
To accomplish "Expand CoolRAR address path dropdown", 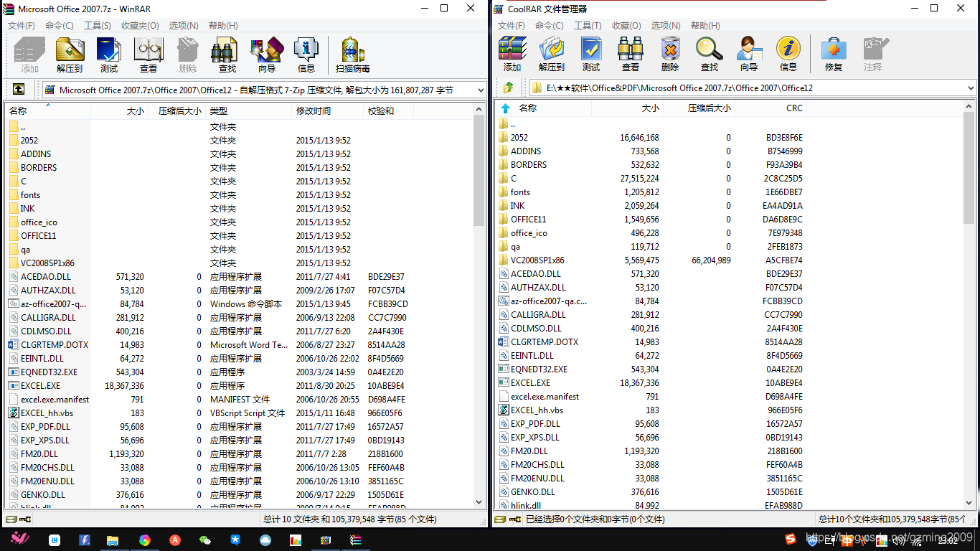I will coord(971,88).
